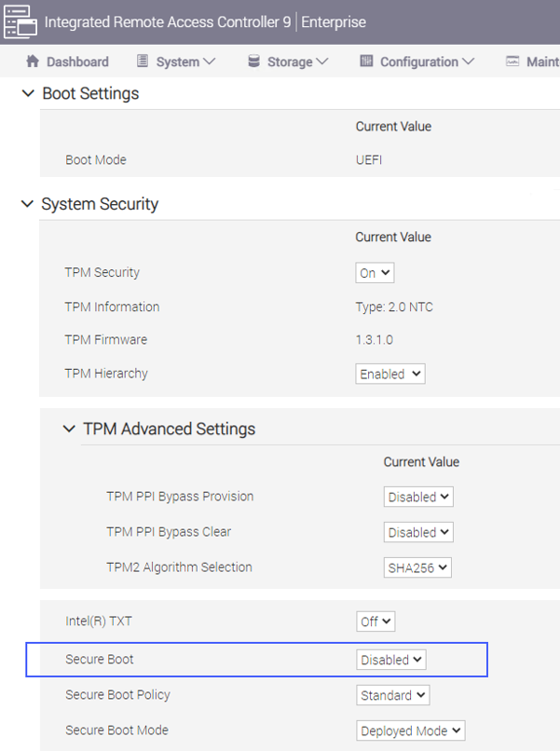Viewport: 560px width, 751px height.
Task: Open the TPM PPI Bypass Clear dropdown
Action: point(418,532)
